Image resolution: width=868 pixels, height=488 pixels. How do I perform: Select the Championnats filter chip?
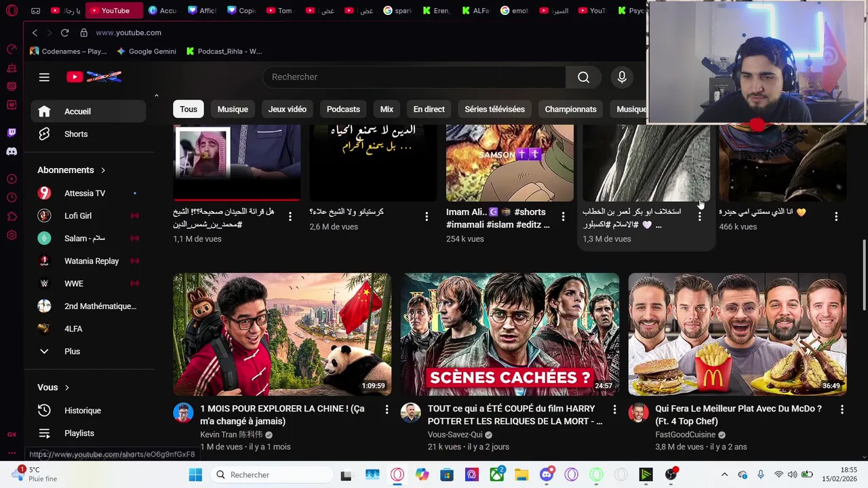pos(570,109)
